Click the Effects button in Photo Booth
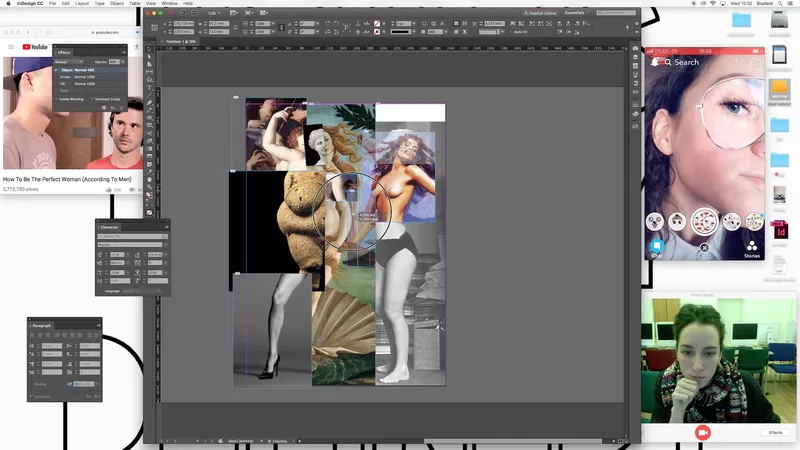 tap(775, 432)
